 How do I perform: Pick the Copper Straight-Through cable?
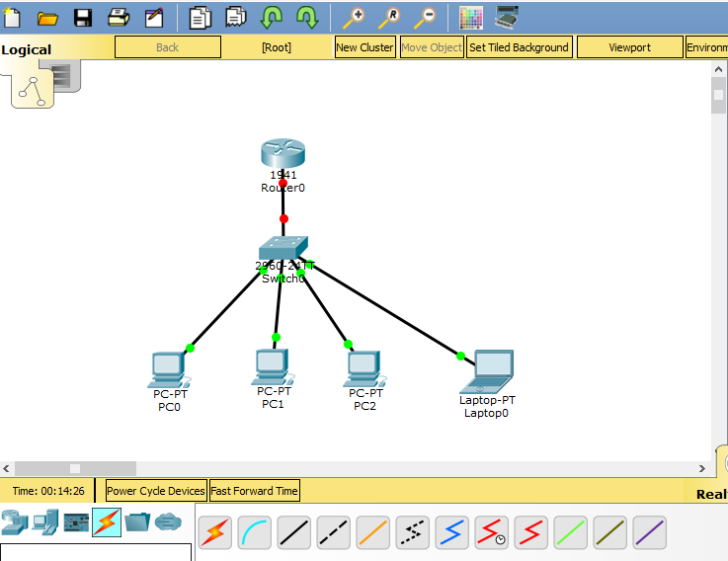(x=294, y=533)
